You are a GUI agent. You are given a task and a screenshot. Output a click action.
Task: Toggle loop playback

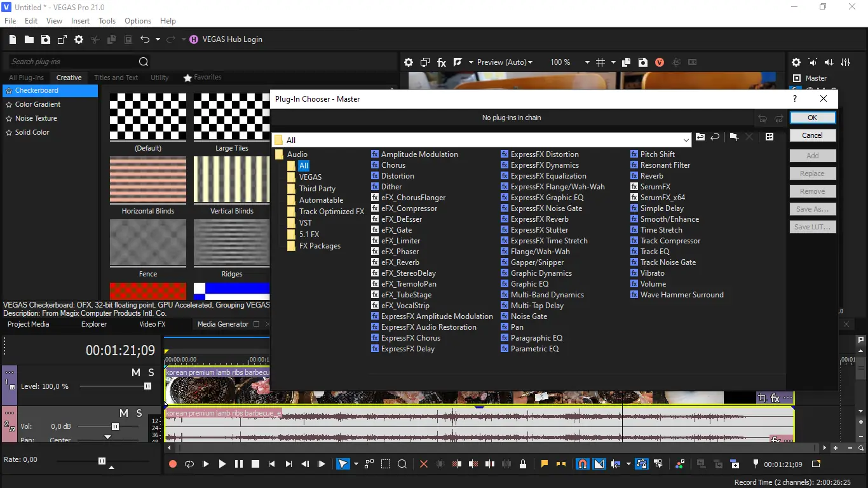(189, 464)
